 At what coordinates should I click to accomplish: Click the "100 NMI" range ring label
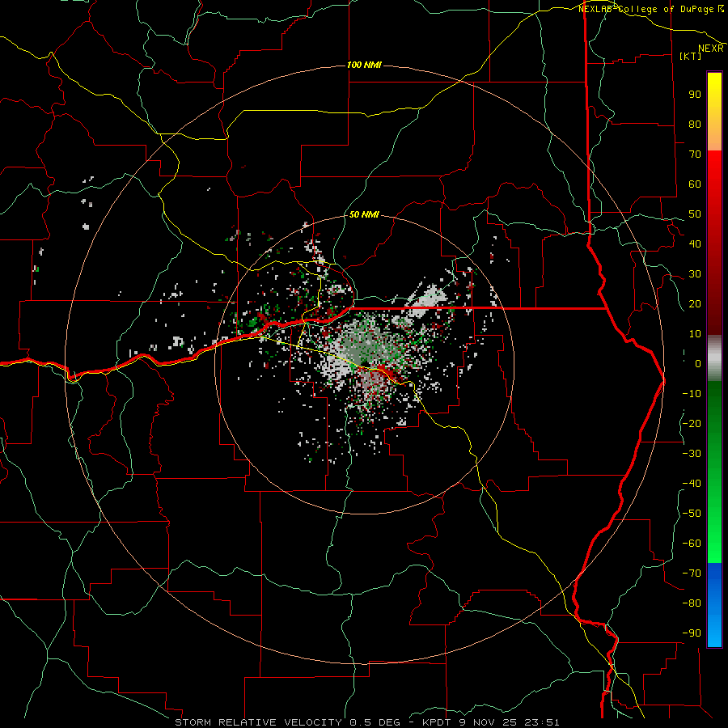coord(364,65)
